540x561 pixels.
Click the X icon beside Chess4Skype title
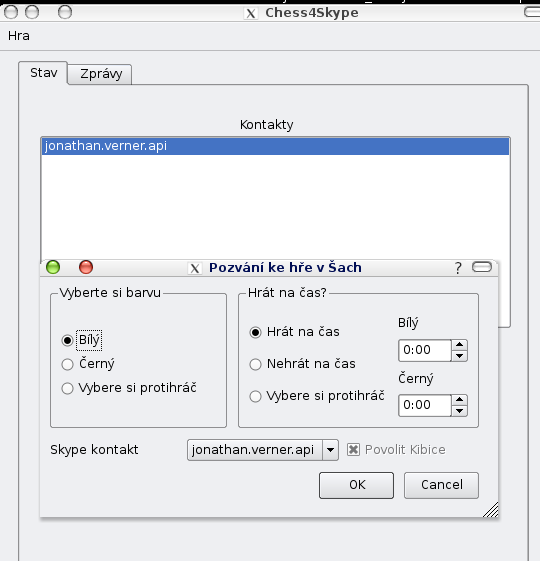point(251,14)
